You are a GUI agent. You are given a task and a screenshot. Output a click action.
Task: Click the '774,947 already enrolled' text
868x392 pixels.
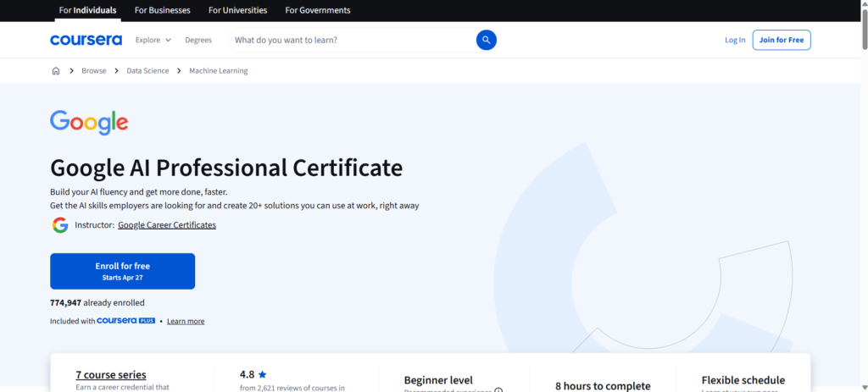[x=97, y=302]
